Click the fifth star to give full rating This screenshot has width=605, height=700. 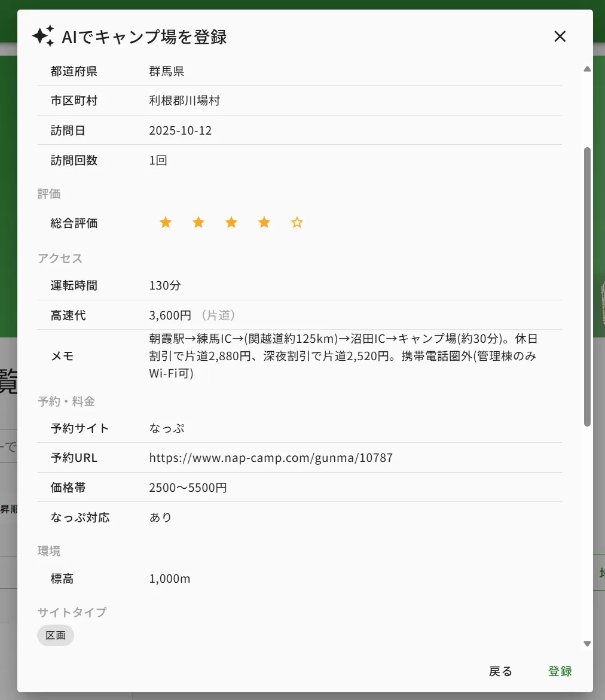[297, 222]
